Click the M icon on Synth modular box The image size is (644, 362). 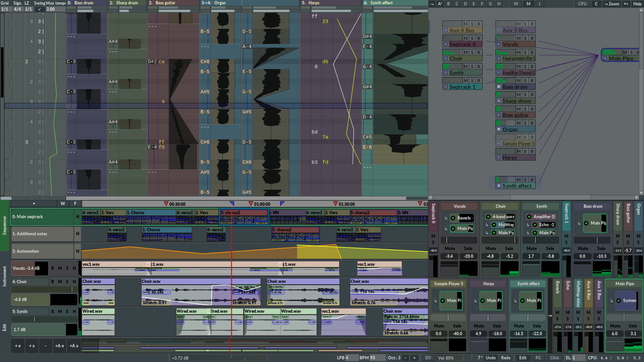tap(465, 66)
